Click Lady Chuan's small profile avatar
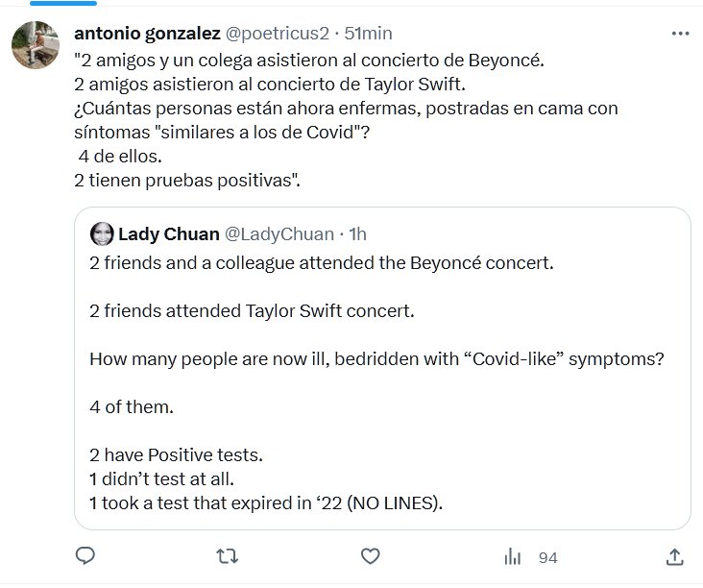This screenshot has width=703, height=588. tap(100, 233)
